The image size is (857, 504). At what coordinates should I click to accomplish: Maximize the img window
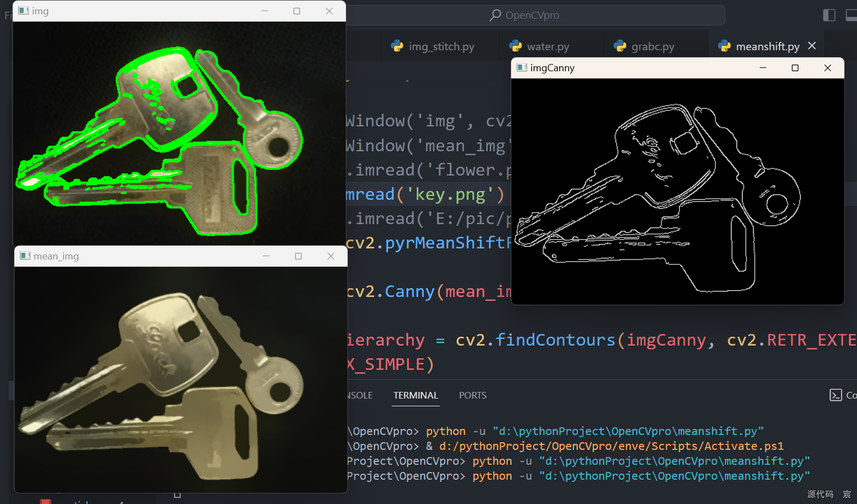297,11
